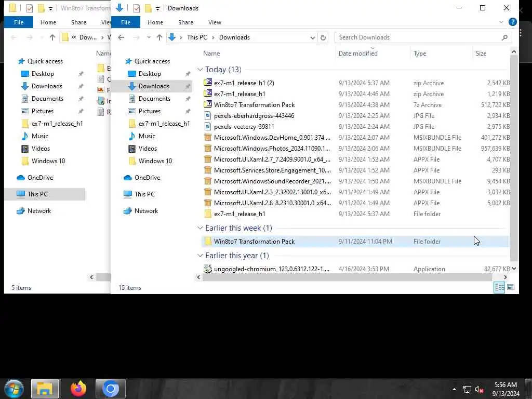Screen dimensions: 532x399
Task: Select the Win8to7 Transformation Pack file folder
Action: point(355,242)
